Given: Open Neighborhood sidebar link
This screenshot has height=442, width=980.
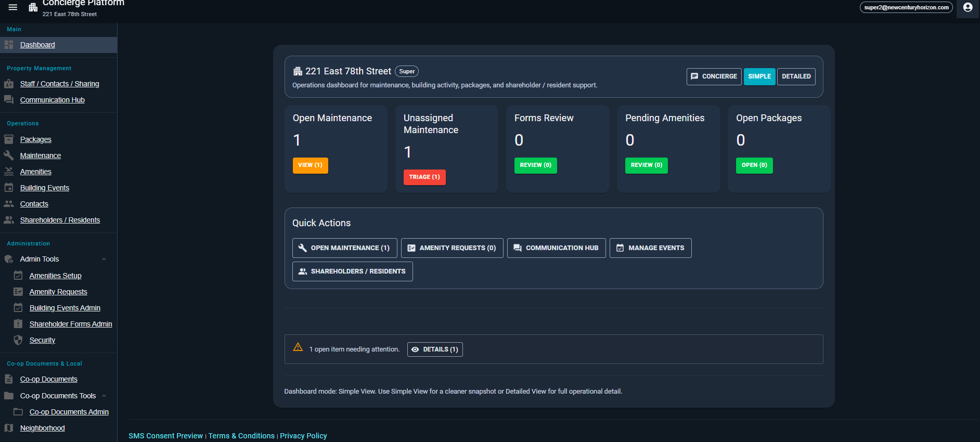Looking at the screenshot, I should click(x=43, y=428).
